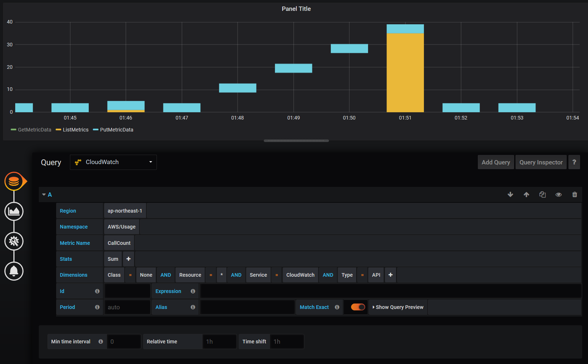Collapse query row A
Image resolution: width=588 pixels, height=364 pixels.
[44, 194]
